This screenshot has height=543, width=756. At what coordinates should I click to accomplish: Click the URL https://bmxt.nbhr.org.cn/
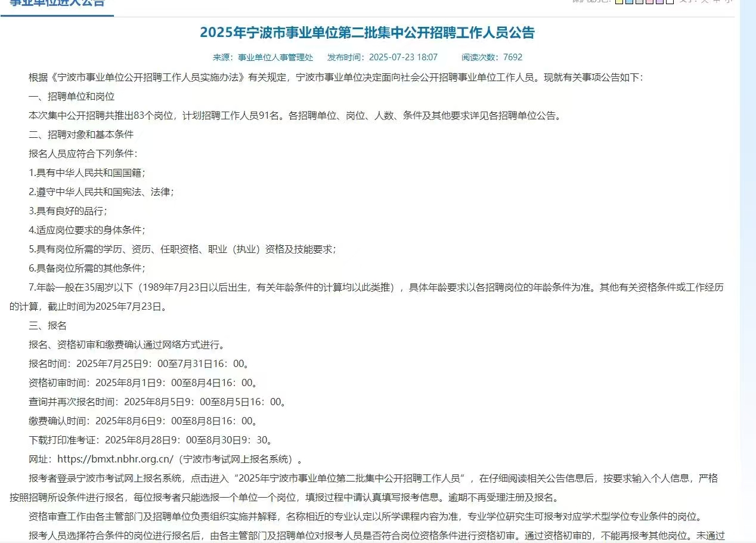116,459
